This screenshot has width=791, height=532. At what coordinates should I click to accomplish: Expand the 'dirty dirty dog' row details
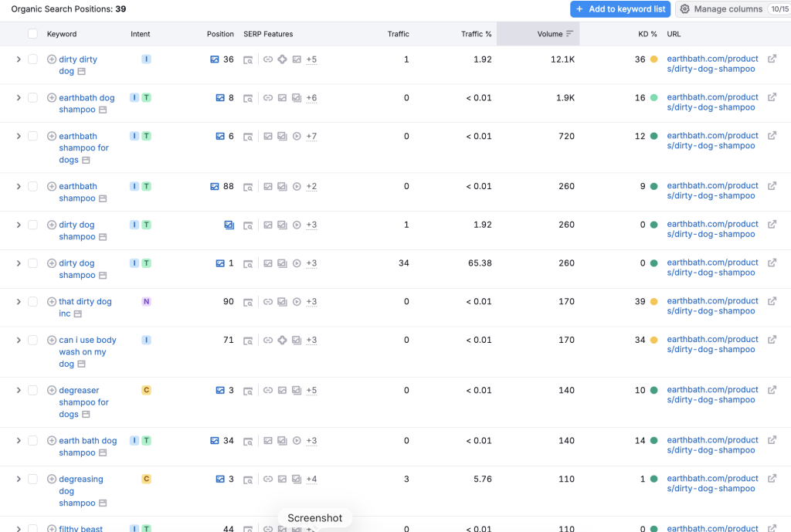[19, 59]
